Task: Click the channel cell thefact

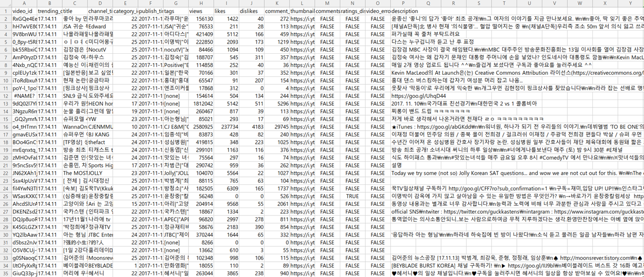Action: pos(100,142)
